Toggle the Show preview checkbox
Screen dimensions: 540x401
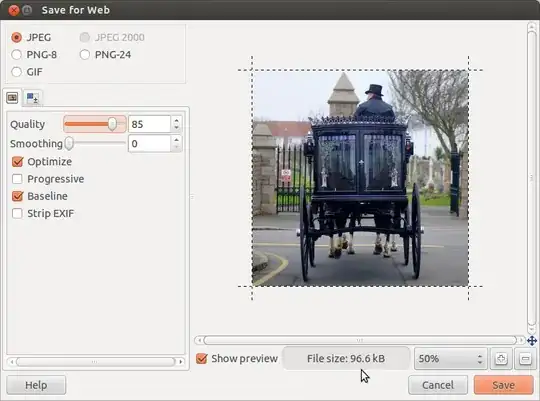[x=201, y=358]
